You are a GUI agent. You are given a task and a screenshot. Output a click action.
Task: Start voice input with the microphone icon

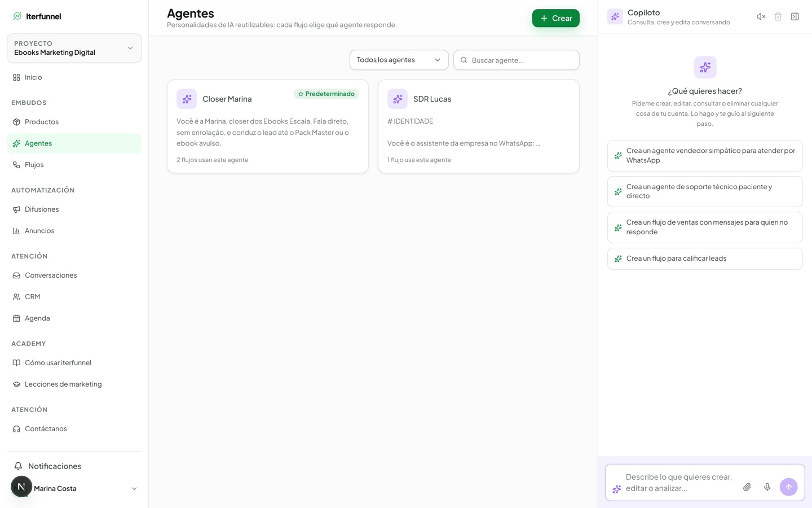point(767,487)
